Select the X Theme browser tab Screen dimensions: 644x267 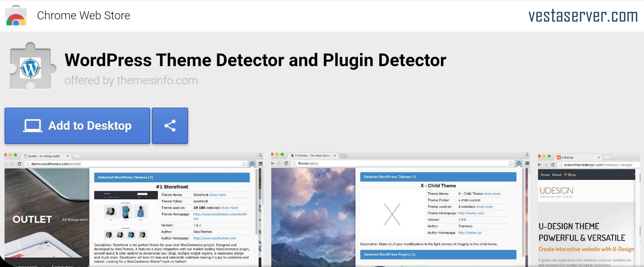pos(313,155)
